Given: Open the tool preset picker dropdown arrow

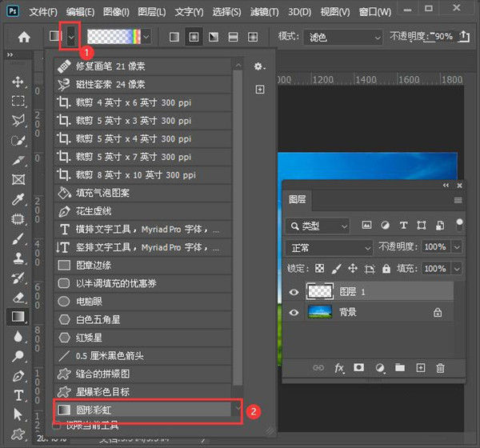Looking at the screenshot, I should [72, 37].
